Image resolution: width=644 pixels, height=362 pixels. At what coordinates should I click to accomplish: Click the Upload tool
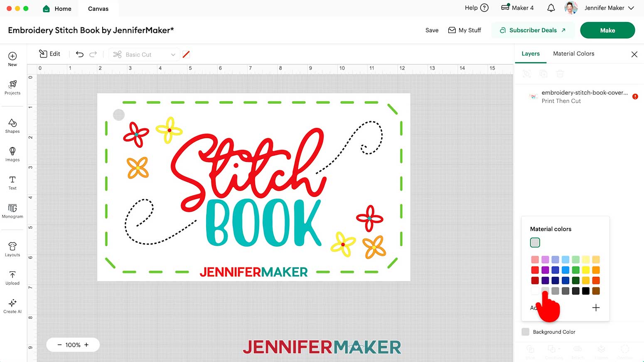point(12,278)
